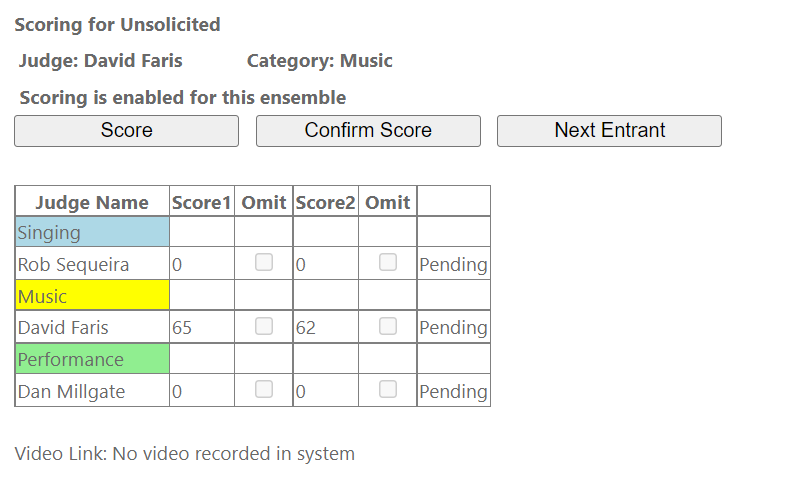Tick Rob Sequeira's Score2 Omit checkbox
Viewport: 786px width, 479px height.
[x=388, y=263]
